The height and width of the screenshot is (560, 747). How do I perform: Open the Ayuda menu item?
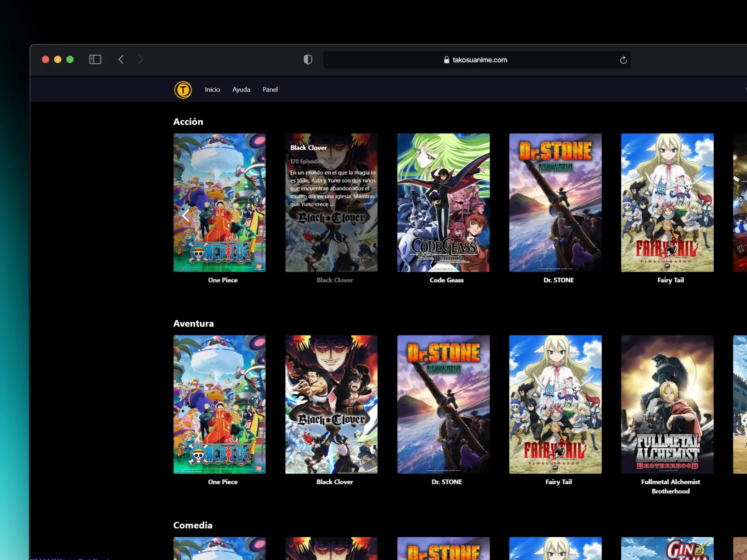click(241, 89)
